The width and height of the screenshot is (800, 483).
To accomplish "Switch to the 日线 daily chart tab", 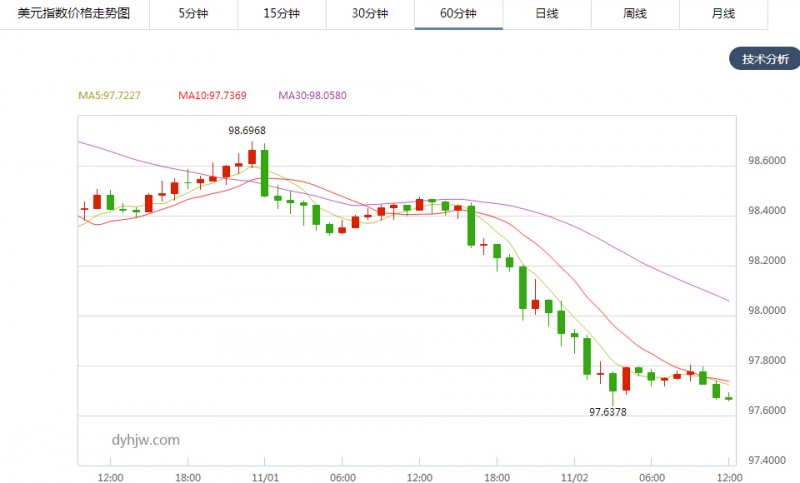I will point(547,14).
